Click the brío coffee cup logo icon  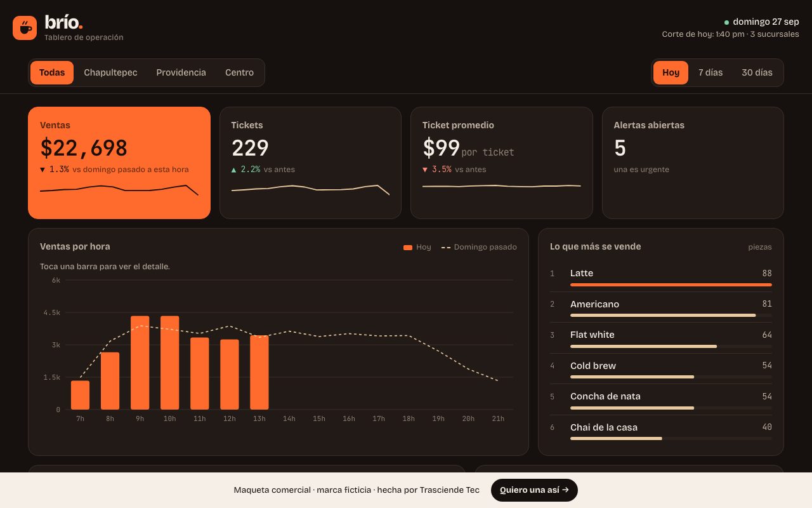click(x=25, y=28)
